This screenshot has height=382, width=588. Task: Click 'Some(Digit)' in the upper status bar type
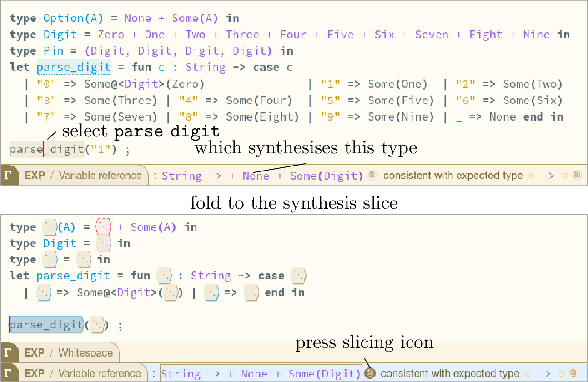(327, 176)
